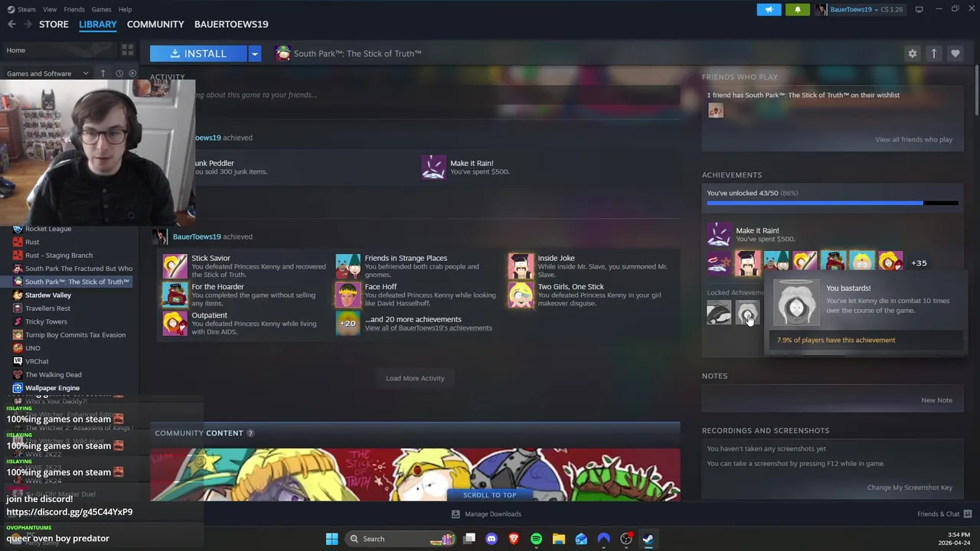Screen dimensions: 980x551
Task: Open the Windows Start menu
Action: coord(332,539)
